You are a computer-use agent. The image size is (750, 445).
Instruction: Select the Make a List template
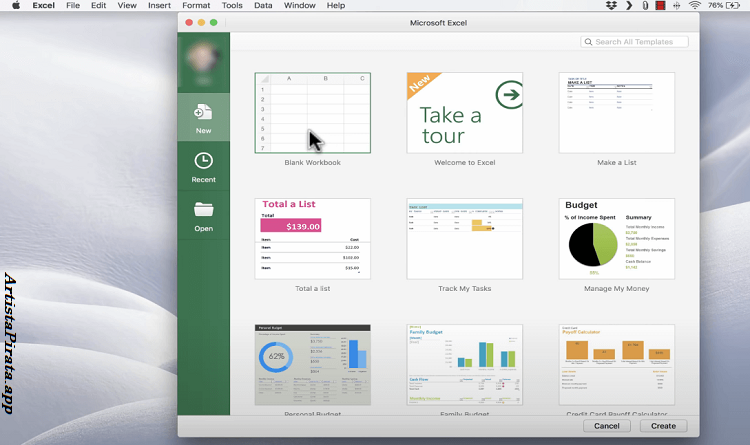pyautogui.click(x=617, y=113)
